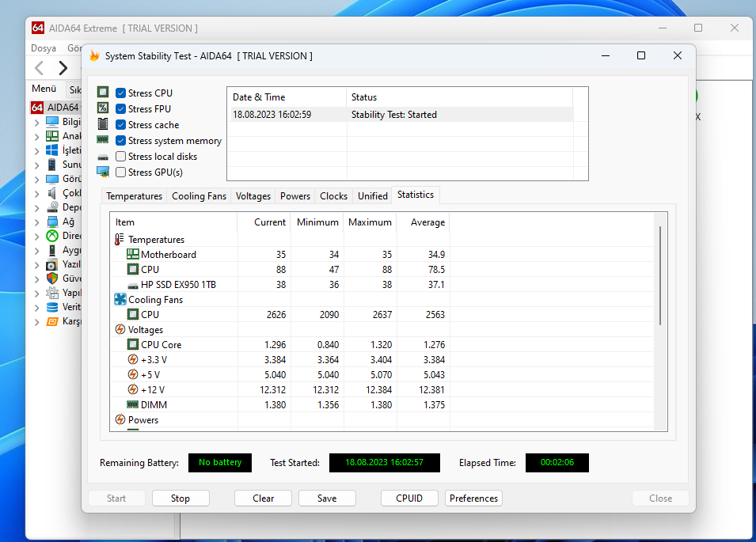
Task: Click the Clear button
Action: coord(264,498)
